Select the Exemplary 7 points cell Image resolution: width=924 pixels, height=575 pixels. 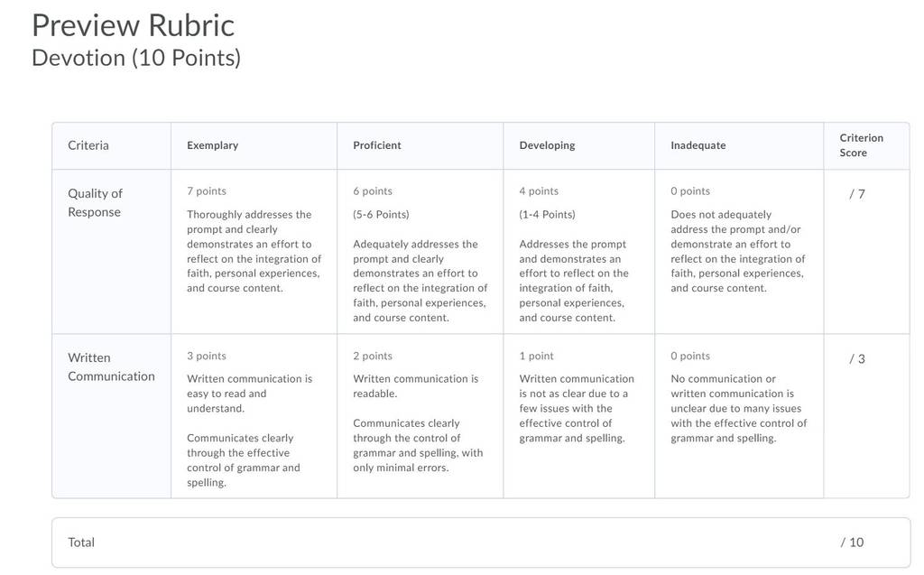point(254,252)
